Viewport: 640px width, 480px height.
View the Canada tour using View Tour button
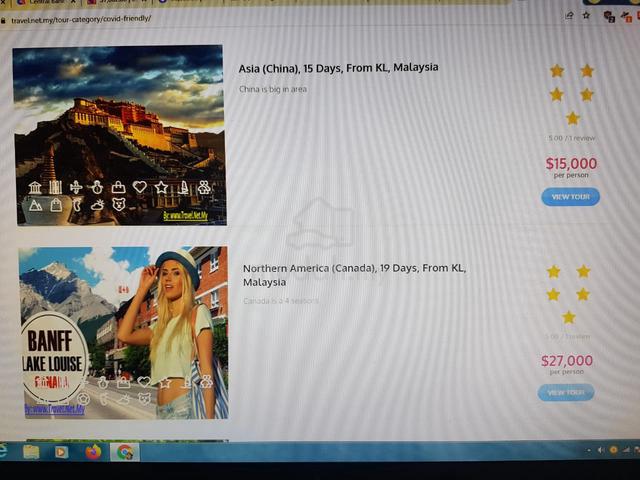pos(566,392)
